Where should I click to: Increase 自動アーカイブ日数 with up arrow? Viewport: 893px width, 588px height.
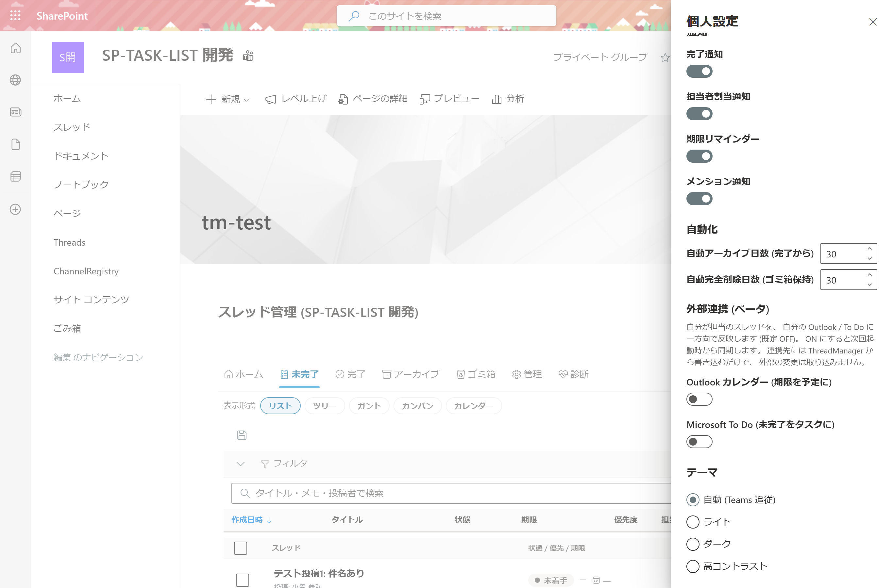tap(869, 249)
